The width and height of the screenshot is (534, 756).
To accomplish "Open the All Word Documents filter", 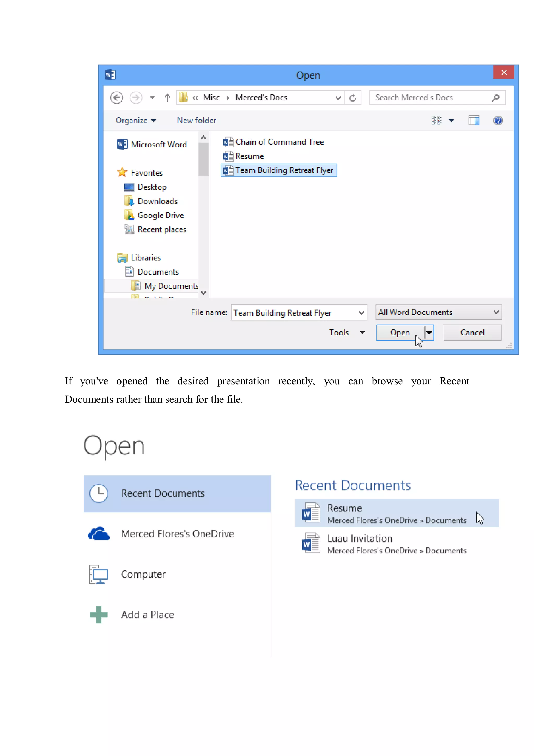I will point(438,312).
